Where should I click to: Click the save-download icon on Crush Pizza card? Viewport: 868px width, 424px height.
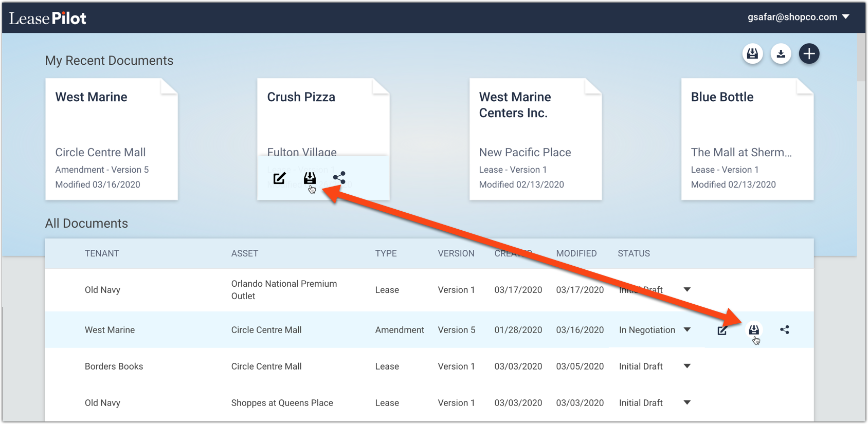pyautogui.click(x=310, y=178)
